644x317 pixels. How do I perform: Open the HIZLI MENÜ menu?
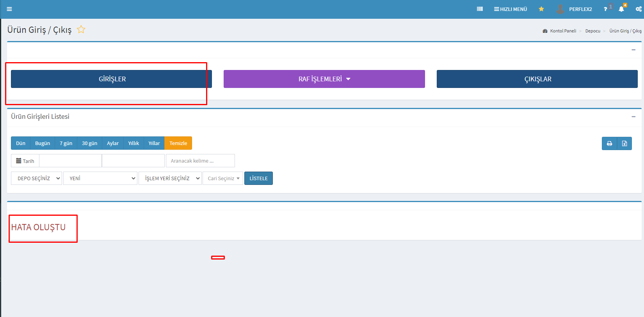coord(511,9)
